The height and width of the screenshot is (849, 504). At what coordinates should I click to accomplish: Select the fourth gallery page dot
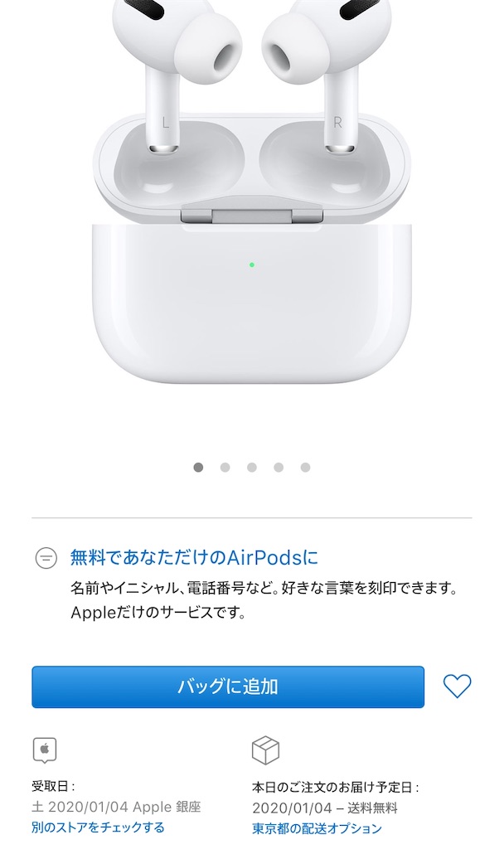pos(279,468)
